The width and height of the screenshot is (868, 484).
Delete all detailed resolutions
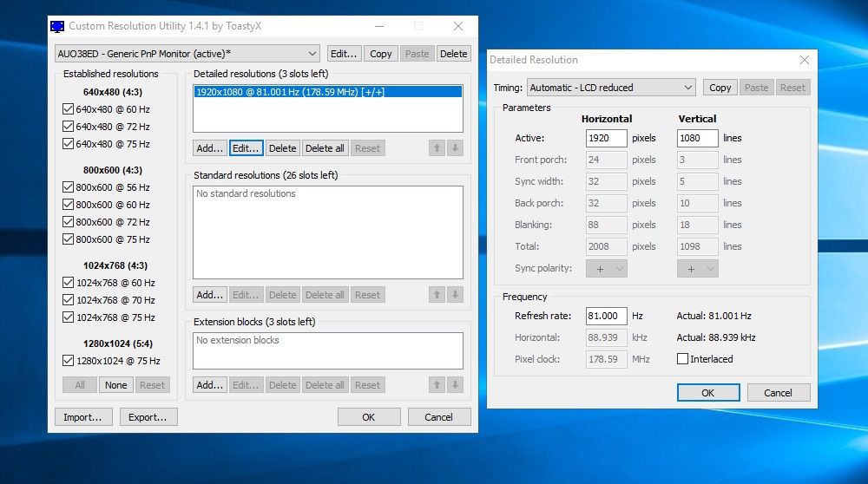click(325, 148)
